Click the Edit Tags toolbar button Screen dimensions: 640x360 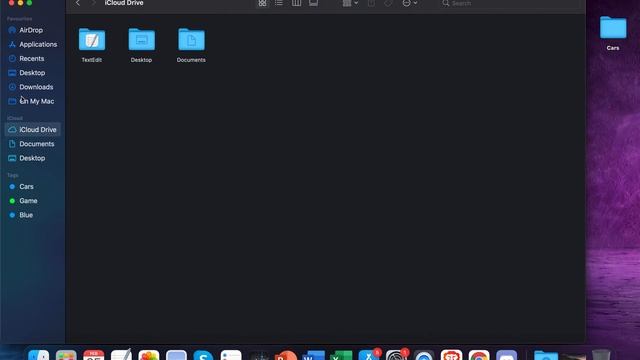(x=388, y=3)
